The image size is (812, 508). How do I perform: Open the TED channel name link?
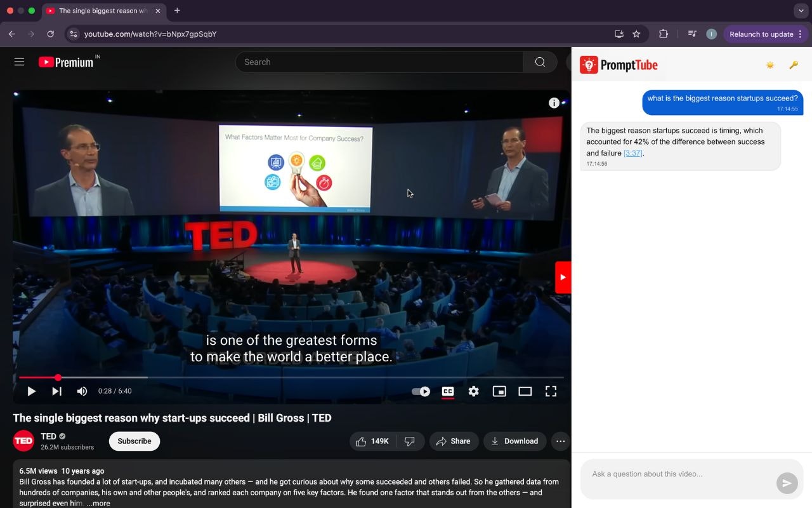(x=48, y=436)
